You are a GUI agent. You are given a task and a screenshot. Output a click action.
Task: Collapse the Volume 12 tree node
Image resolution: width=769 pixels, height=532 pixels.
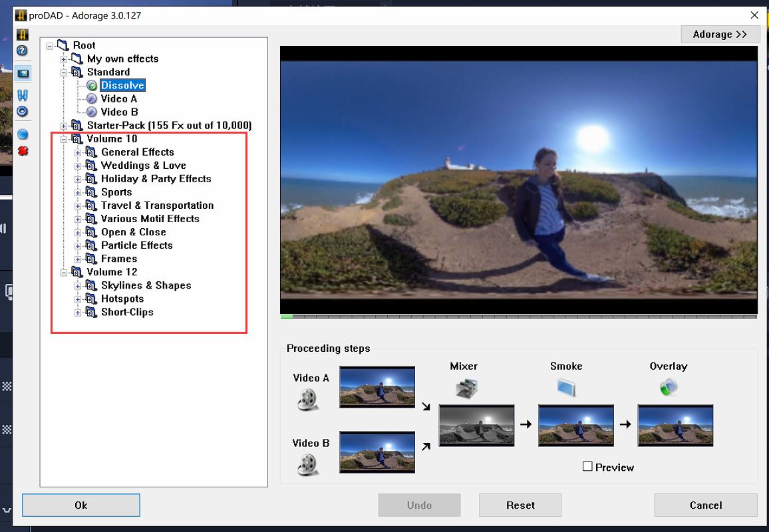64,272
